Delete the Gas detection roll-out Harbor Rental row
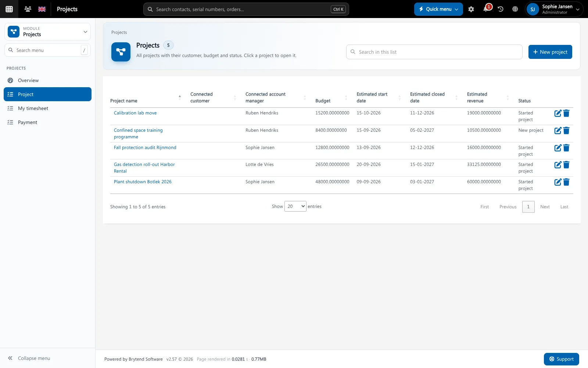 coord(566,165)
